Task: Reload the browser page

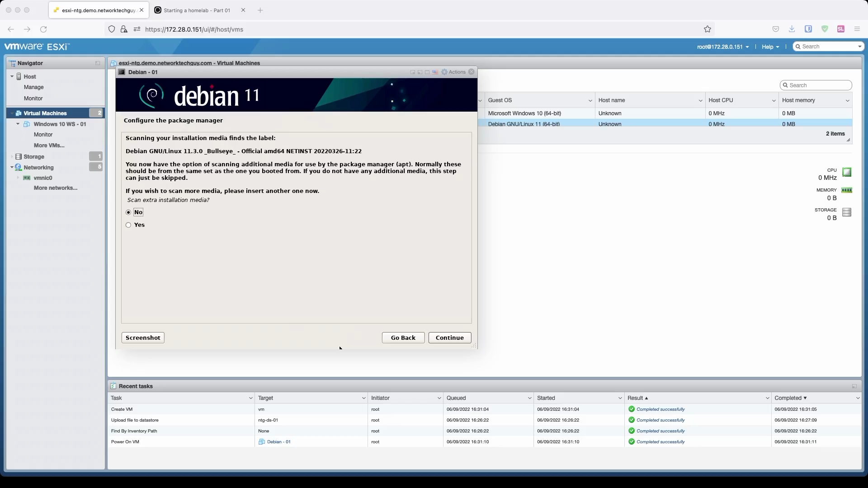Action: click(x=43, y=29)
